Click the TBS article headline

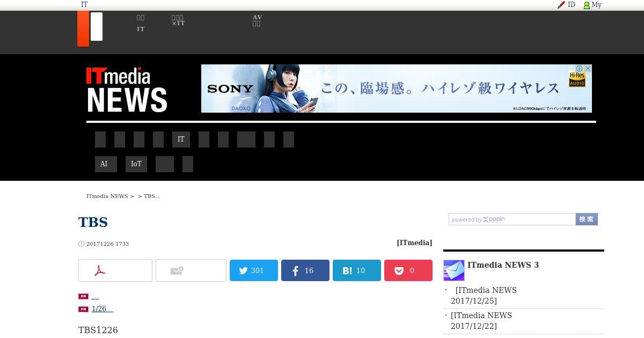(93, 222)
